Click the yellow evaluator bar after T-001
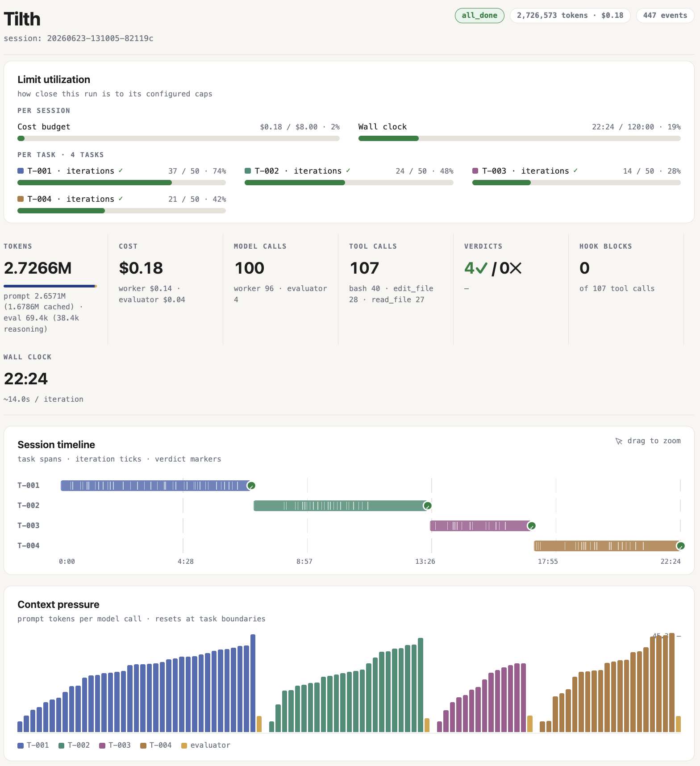700x766 pixels. [x=259, y=724]
